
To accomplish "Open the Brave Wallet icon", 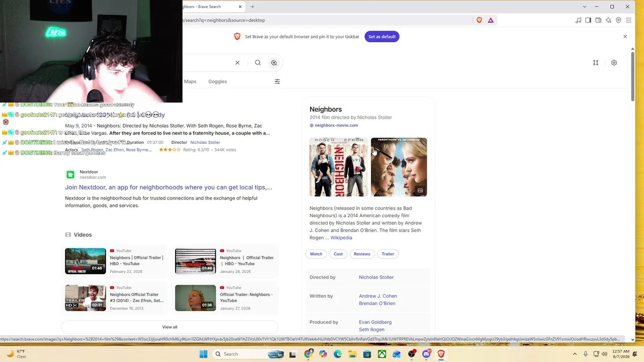I will (598, 20).
